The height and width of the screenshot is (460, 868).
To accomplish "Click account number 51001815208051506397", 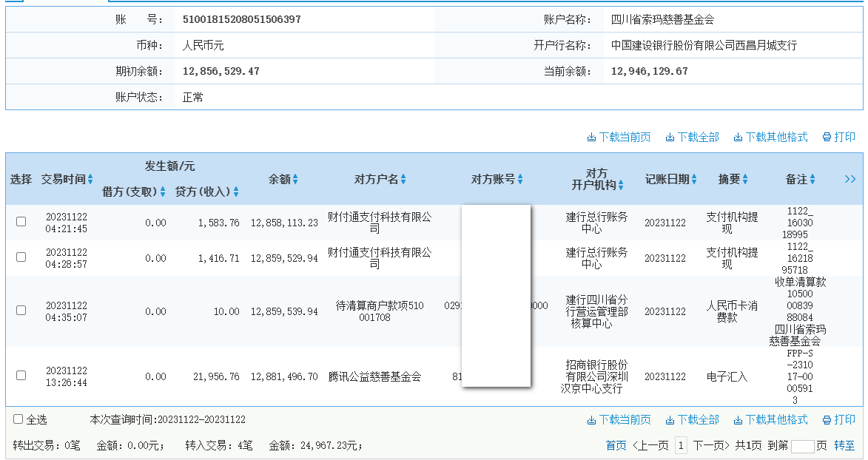I will pyautogui.click(x=242, y=19).
